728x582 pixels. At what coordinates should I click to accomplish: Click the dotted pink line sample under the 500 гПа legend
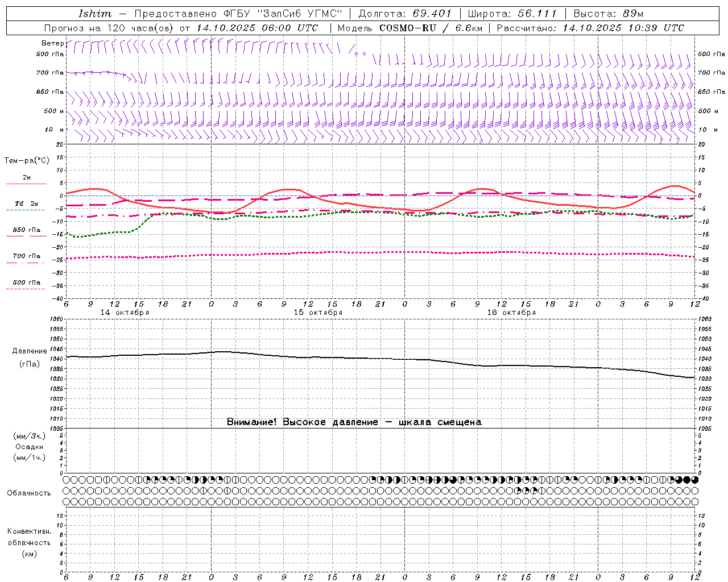point(25,289)
